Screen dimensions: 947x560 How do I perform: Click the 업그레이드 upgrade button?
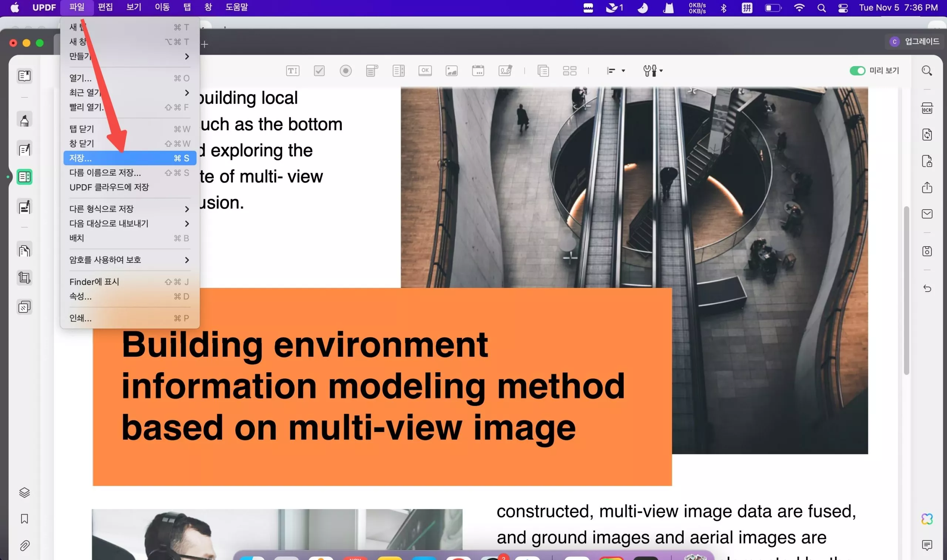914,41
